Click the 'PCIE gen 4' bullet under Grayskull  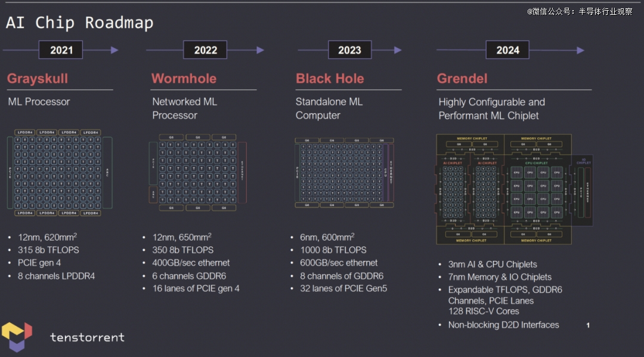pos(39,263)
